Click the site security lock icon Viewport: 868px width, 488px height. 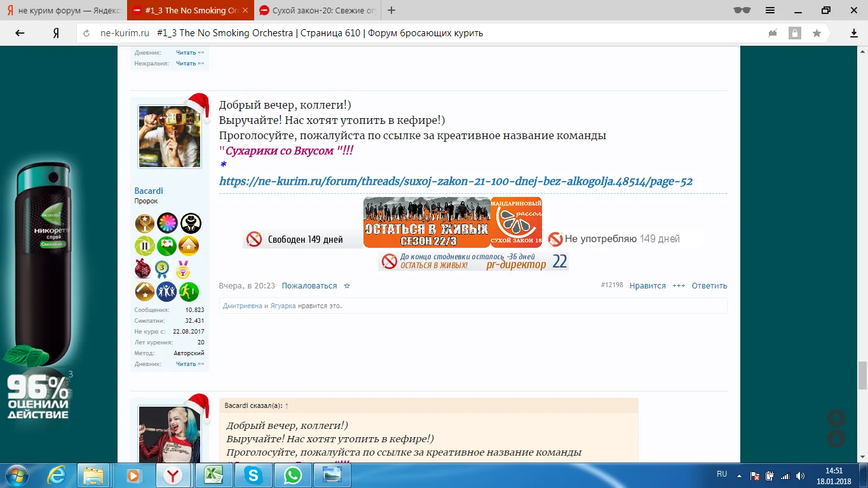[794, 33]
